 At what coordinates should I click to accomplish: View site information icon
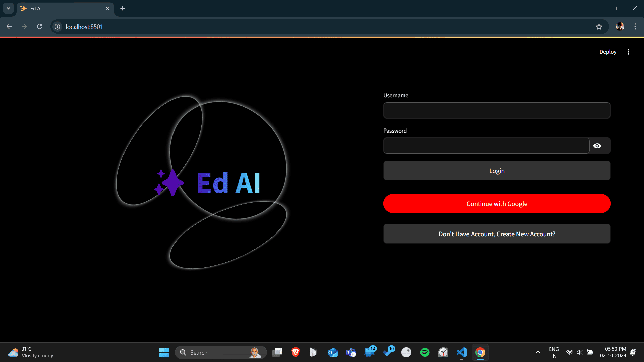[x=58, y=27]
